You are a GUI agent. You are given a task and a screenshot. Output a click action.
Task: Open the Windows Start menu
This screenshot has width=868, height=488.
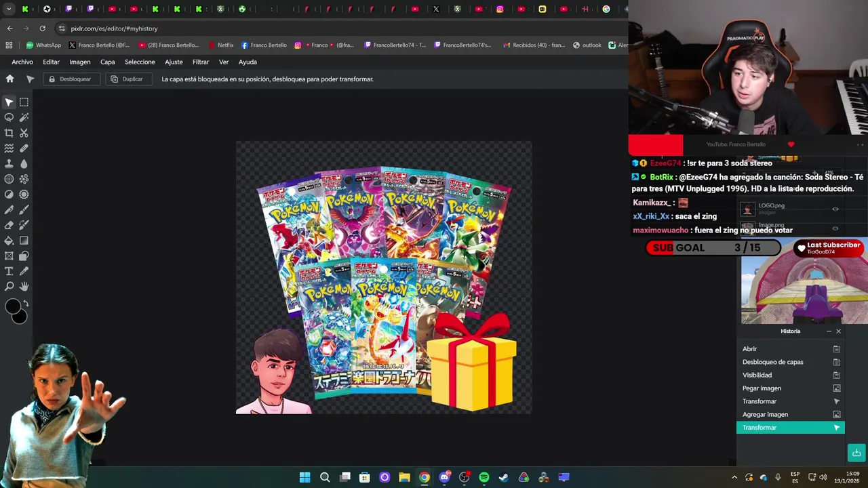tap(305, 477)
